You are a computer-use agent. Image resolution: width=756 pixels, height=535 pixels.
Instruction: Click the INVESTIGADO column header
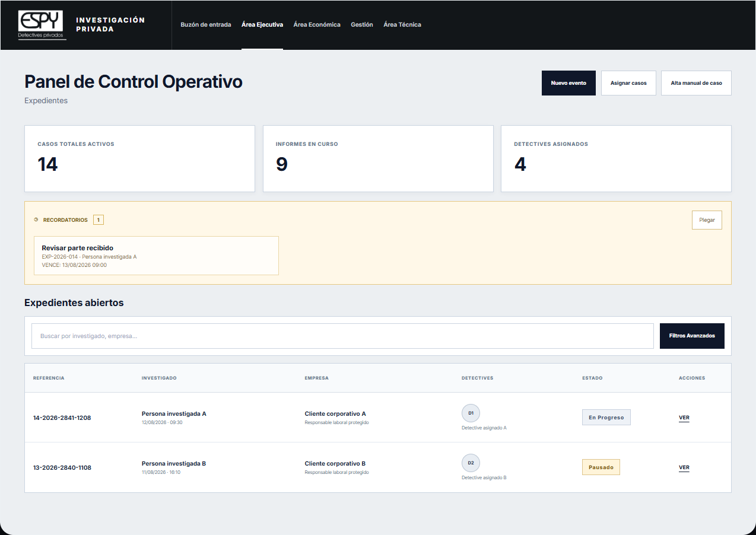[x=159, y=378]
